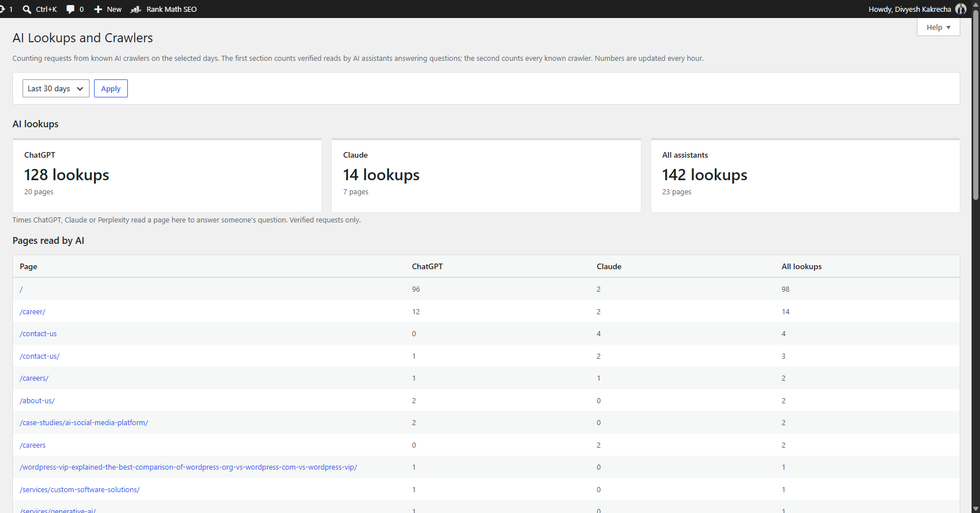Open the /career/ page link
This screenshot has width=980, height=513.
click(x=33, y=311)
